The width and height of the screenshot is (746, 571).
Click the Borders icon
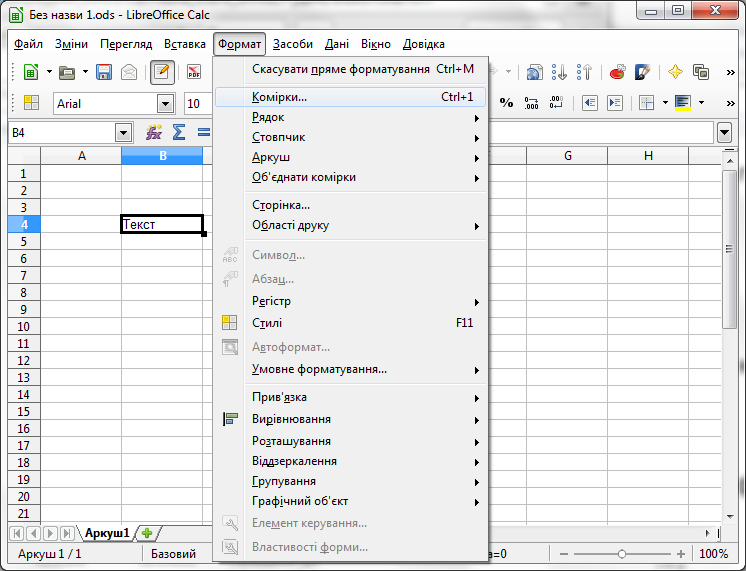point(647,103)
